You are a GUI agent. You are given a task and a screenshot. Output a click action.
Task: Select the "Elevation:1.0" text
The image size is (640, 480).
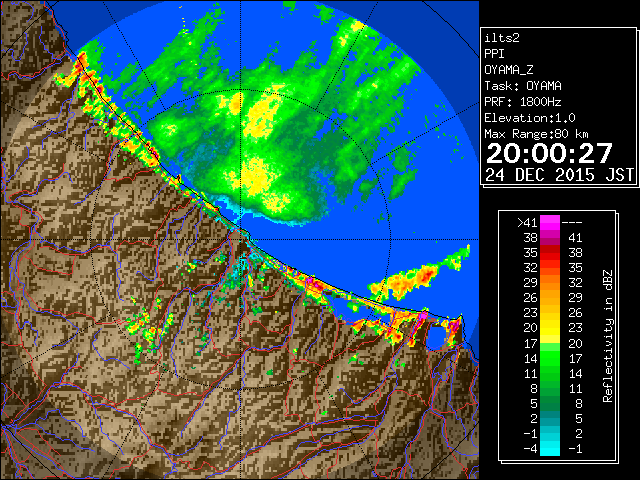tap(530, 118)
